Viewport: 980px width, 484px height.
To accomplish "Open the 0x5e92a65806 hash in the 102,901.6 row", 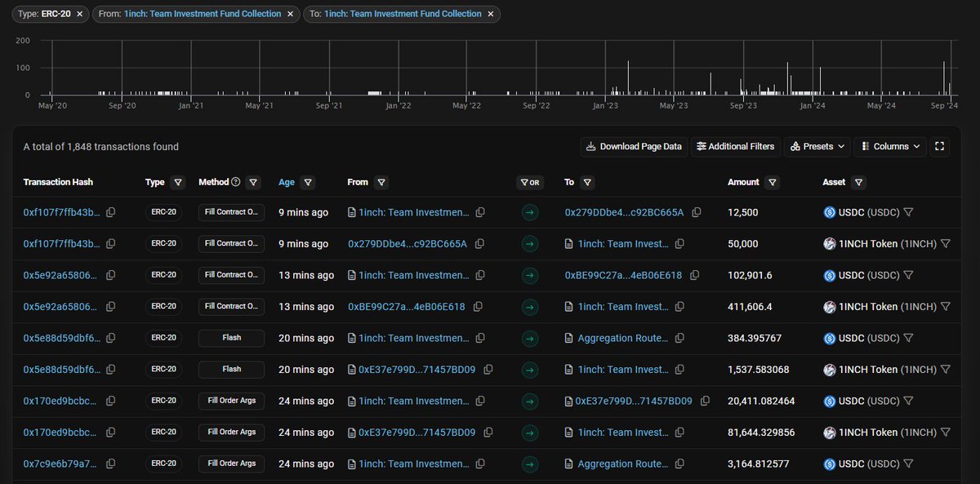I will tap(62, 275).
